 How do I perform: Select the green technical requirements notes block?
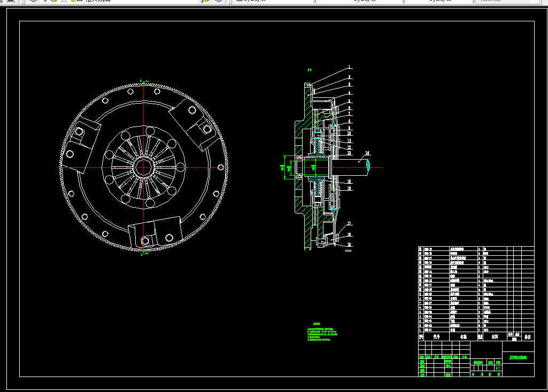point(322,332)
